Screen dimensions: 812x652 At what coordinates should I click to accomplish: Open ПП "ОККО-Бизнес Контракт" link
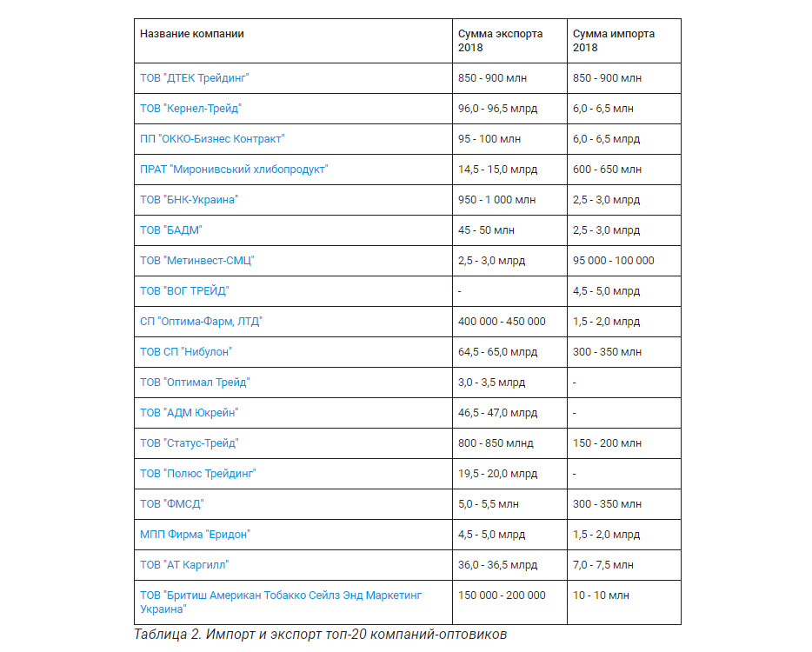coord(212,139)
